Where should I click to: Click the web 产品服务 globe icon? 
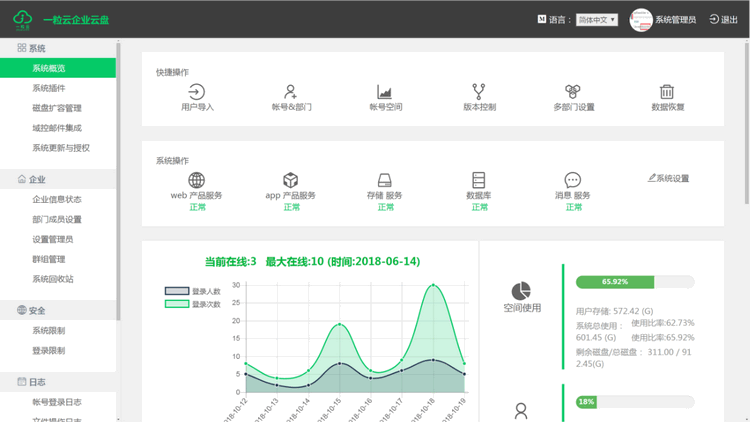click(196, 180)
